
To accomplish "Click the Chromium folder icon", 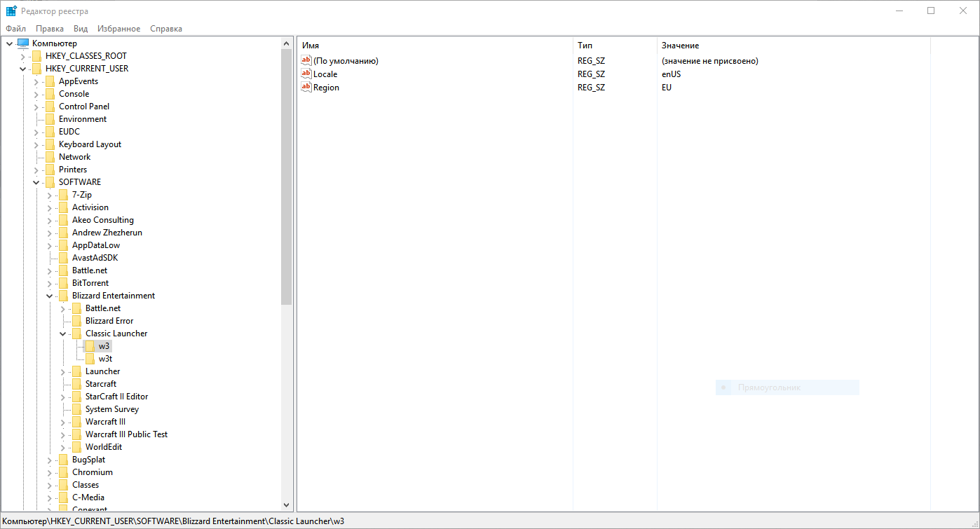I will pyautogui.click(x=63, y=472).
